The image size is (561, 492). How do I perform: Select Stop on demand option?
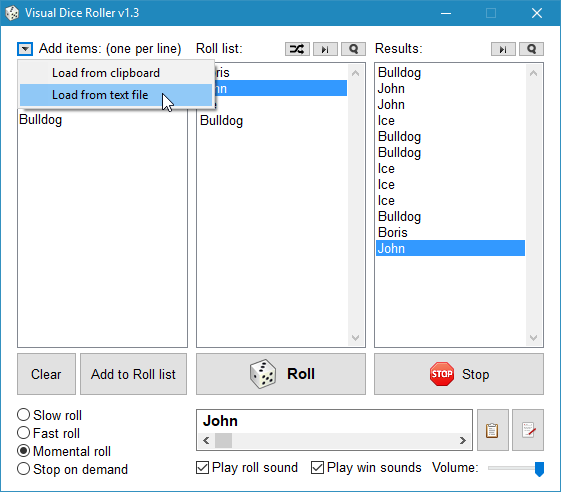click(72, 469)
